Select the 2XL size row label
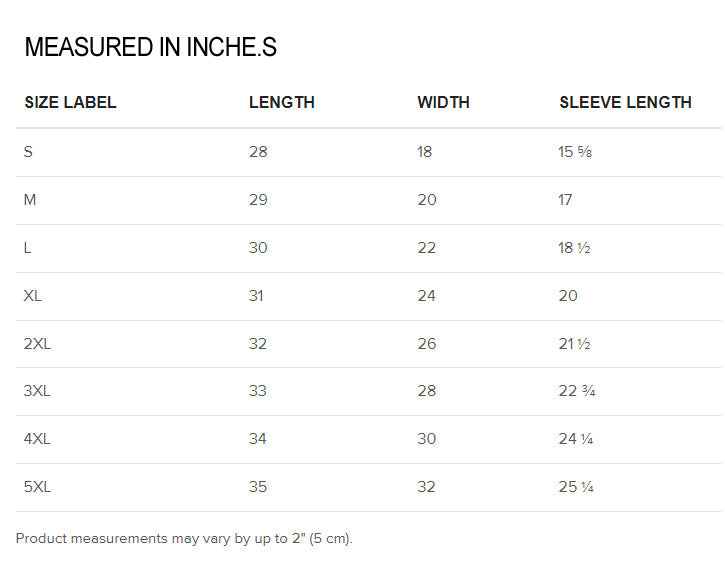This screenshot has width=725, height=576. [37, 344]
